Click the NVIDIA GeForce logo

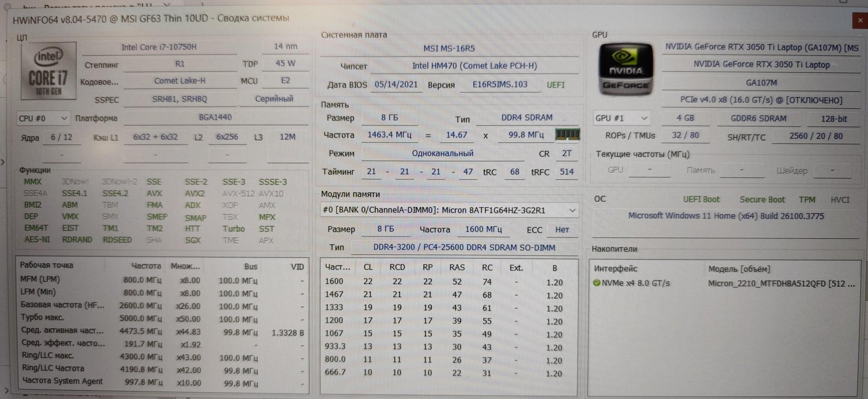tap(625, 70)
